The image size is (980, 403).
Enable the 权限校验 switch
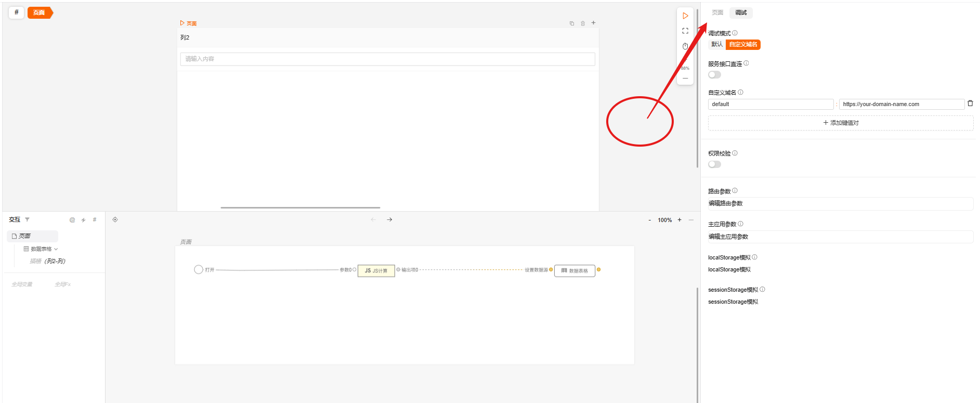click(715, 164)
